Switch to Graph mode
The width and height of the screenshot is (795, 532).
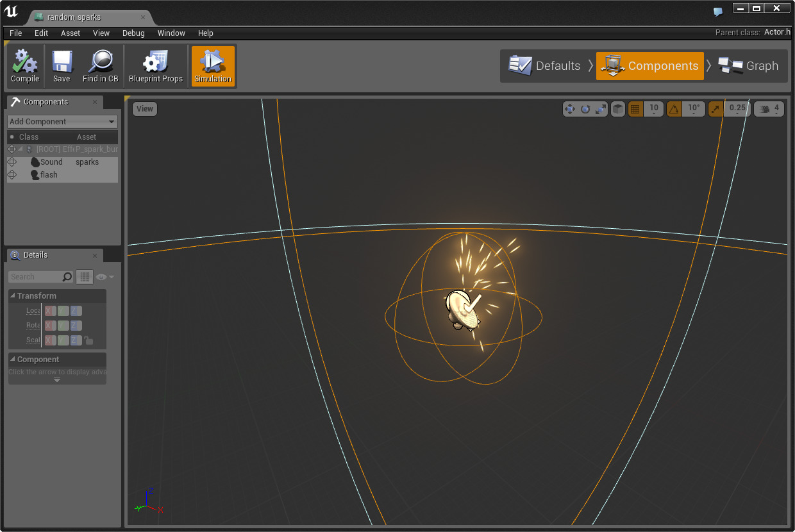(749, 66)
